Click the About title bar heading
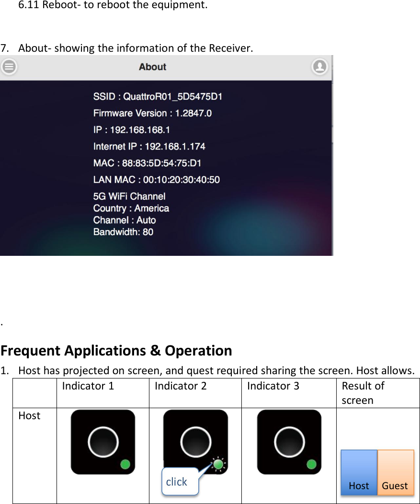420x504 pixels. coord(152,67)
